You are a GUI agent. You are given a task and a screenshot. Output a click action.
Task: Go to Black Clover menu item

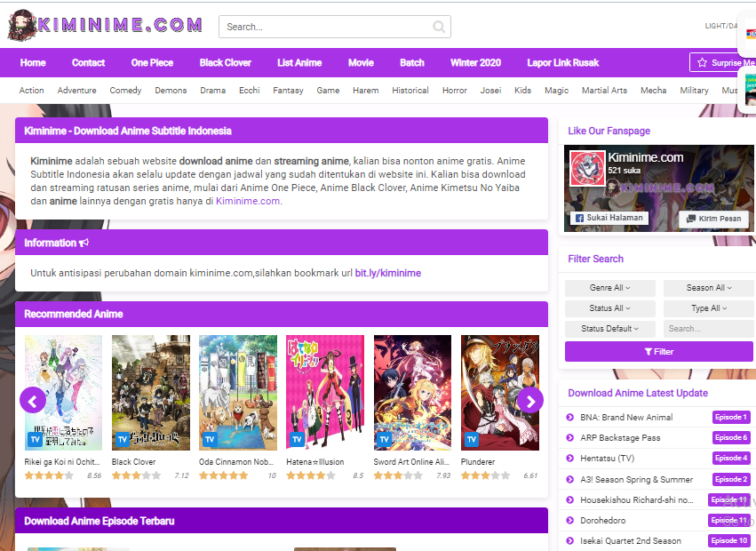click(x=225, y=63)
